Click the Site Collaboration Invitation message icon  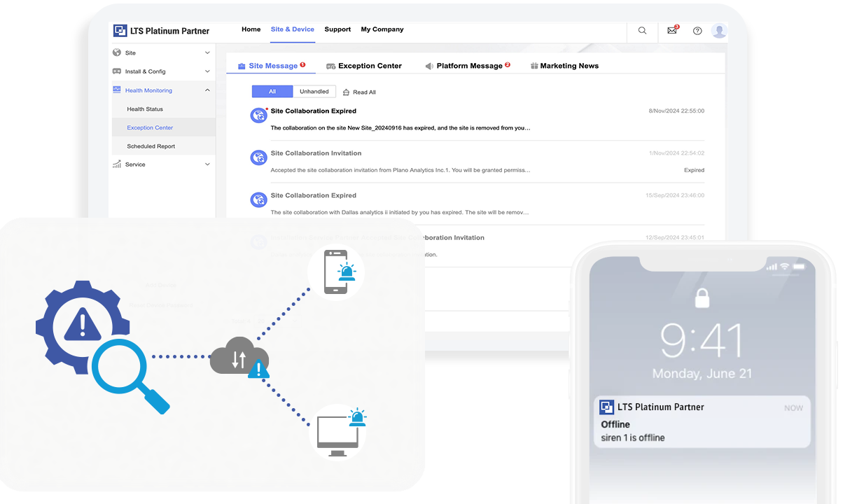259,157
